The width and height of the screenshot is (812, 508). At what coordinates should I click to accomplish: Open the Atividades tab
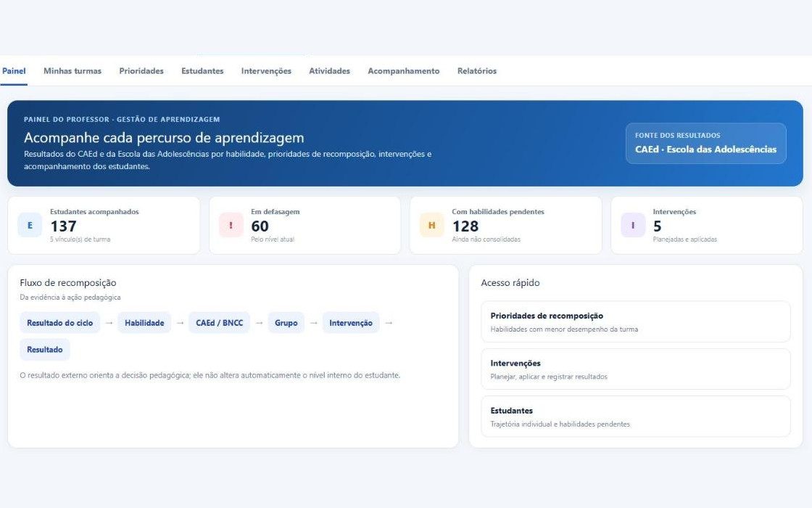click(329, 71)
